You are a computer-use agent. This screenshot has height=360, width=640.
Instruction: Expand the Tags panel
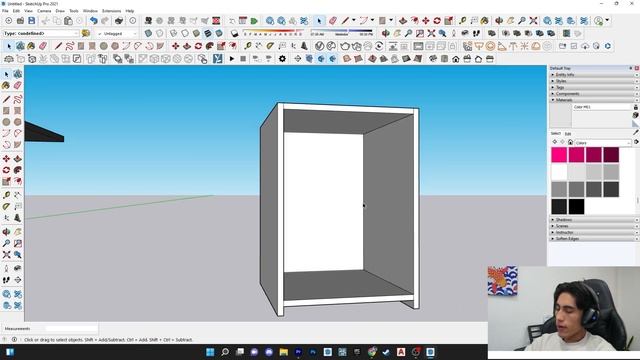coord(593,87)
